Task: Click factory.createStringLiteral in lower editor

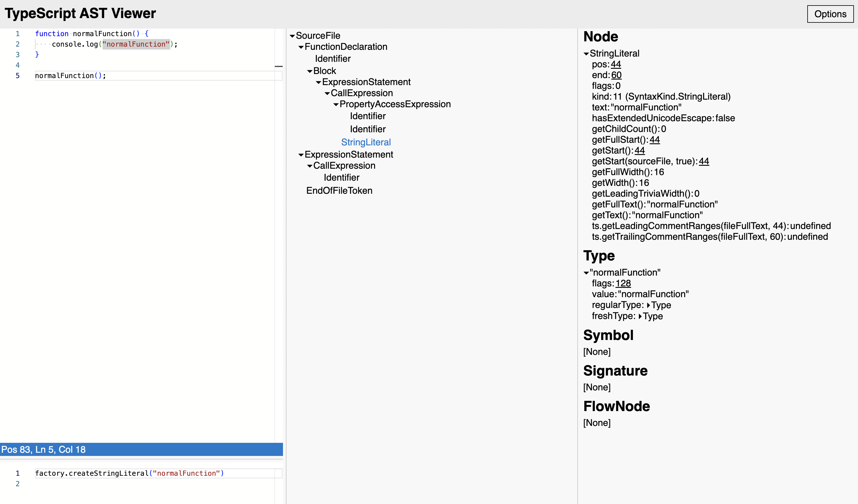Action: pyautogui.click(x=92, y=473)
